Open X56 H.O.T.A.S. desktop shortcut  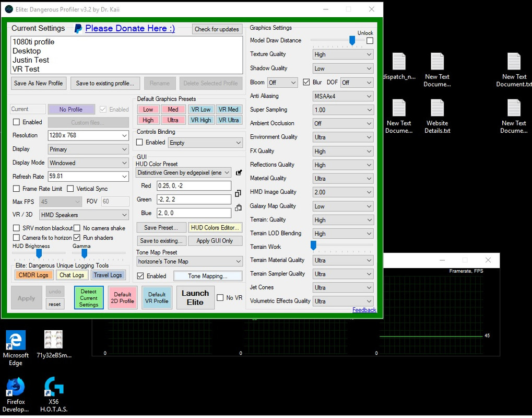[54, 394]
